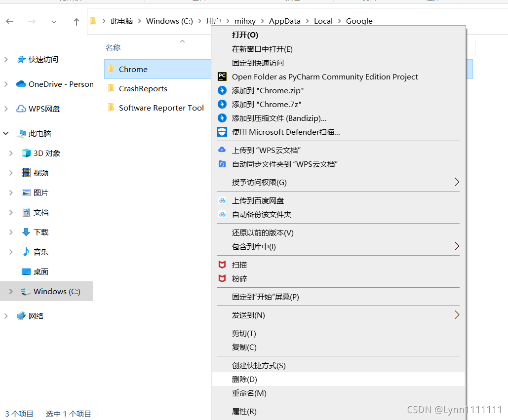Screen dimensions: 508x420
Task: Expand the Windows (C:) tree node
Action: [x=11, y=292]
